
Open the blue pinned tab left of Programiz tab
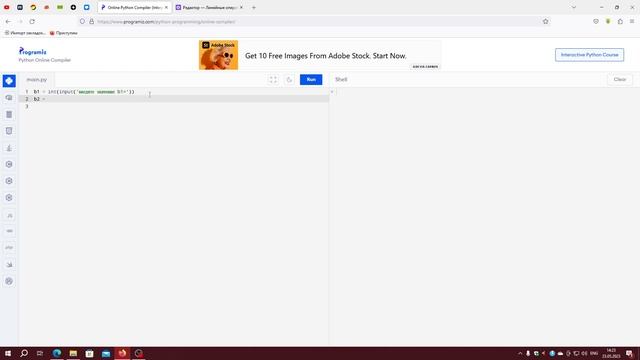click(x=87, y=7)
